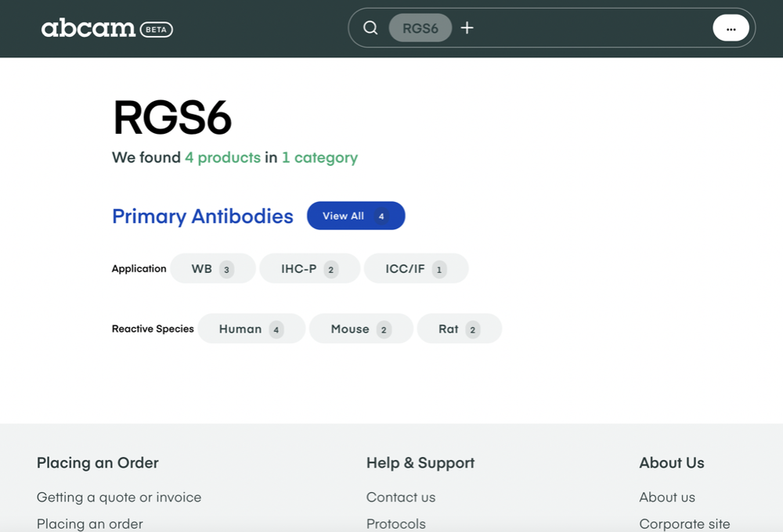Open the '4 products' link

222,158
